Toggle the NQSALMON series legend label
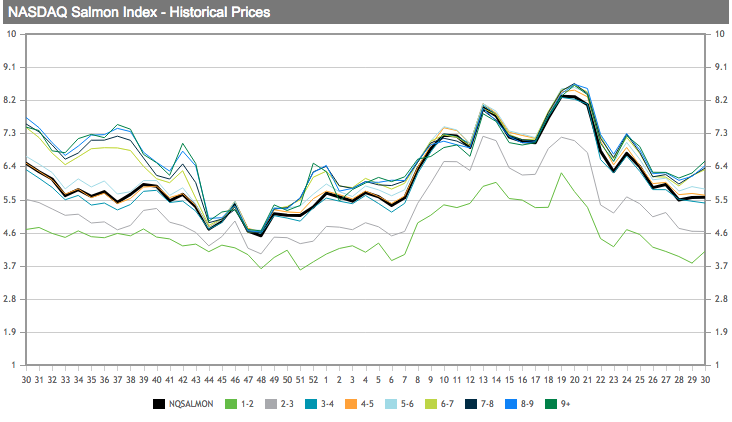The height and width of the screenshot is (422, 732). coord(191,404)
